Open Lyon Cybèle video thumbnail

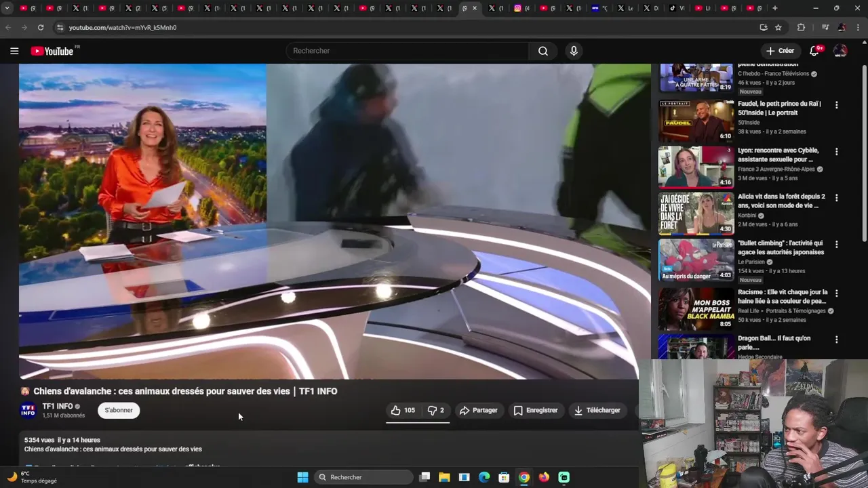pyautogui.click(x=696, y=167)
